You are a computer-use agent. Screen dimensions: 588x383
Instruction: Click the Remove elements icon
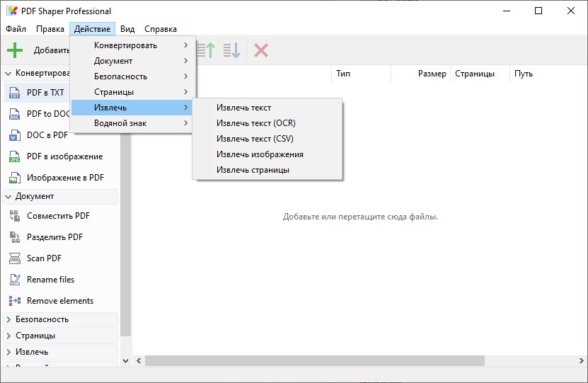click(x=15, y=301)
